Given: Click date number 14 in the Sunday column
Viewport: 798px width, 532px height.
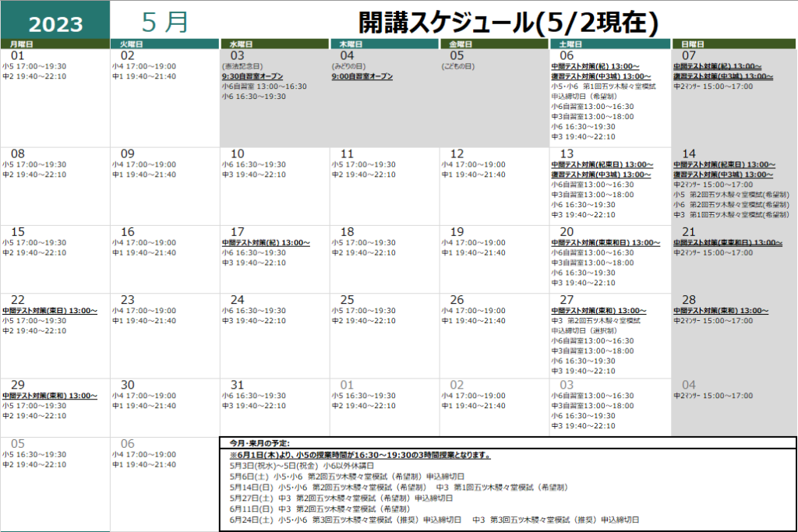Looking at the screenshot, I should [x=689, y=153].
